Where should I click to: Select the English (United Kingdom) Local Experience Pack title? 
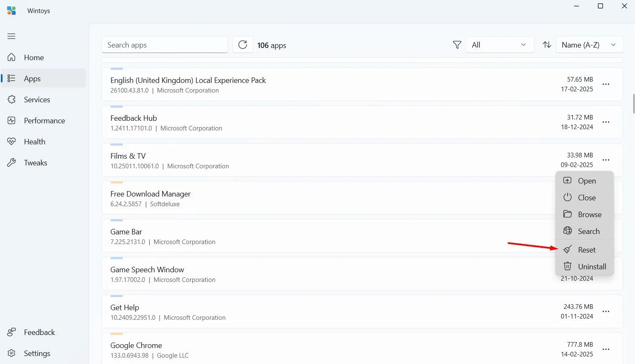pyautogui.click(x=188, y=80)
